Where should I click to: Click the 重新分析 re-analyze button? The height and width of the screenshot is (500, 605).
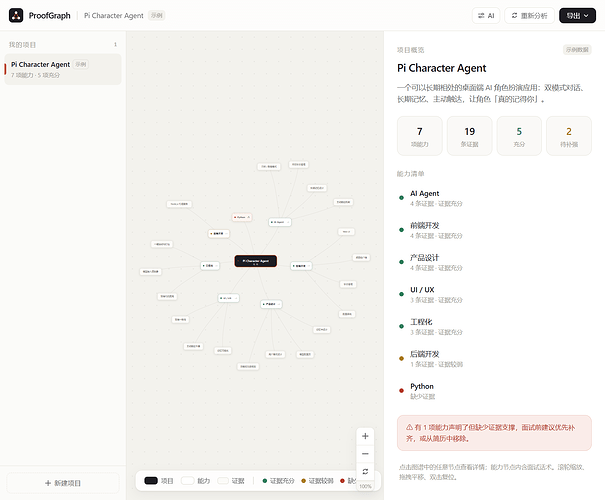[529, 15]
